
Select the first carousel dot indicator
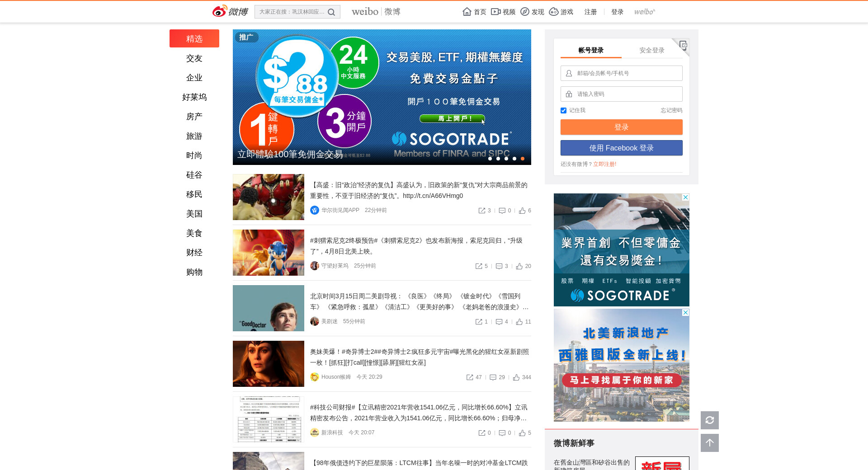pos(490,159)
